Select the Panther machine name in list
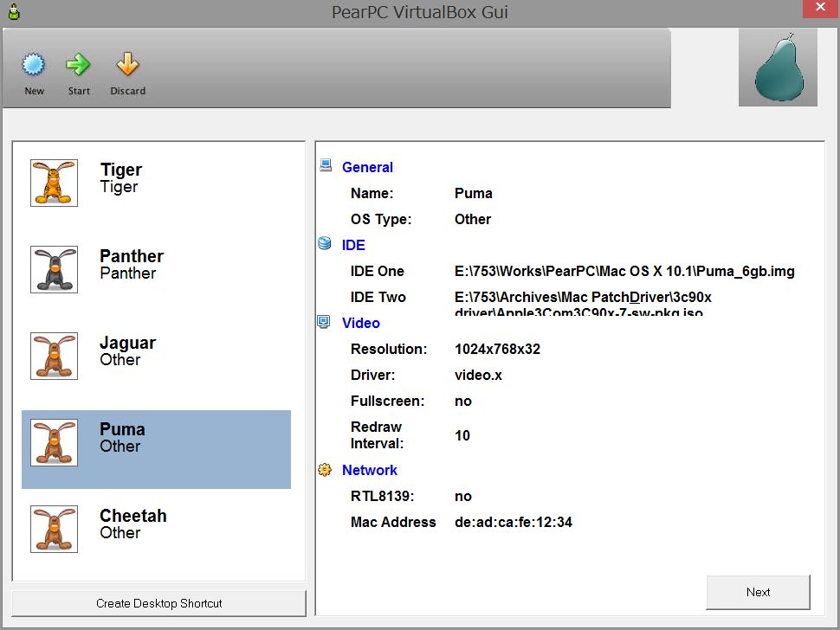Image resolution: width=840 pixels, height=630 pixels. 132,256
